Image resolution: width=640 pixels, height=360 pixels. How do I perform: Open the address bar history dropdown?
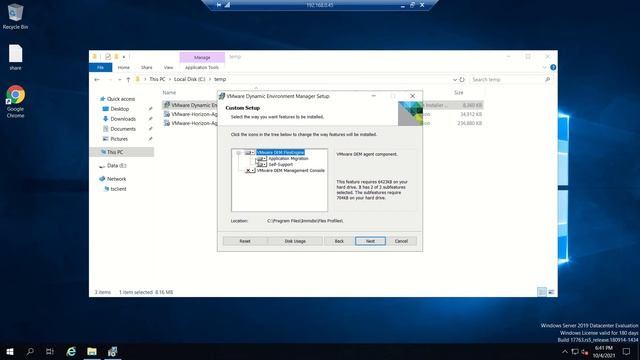455,80
